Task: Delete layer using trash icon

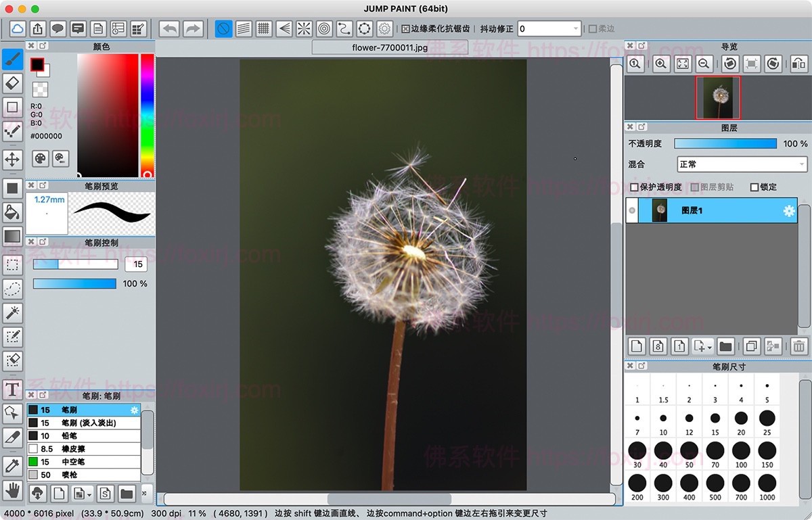Action: (799, 346)
